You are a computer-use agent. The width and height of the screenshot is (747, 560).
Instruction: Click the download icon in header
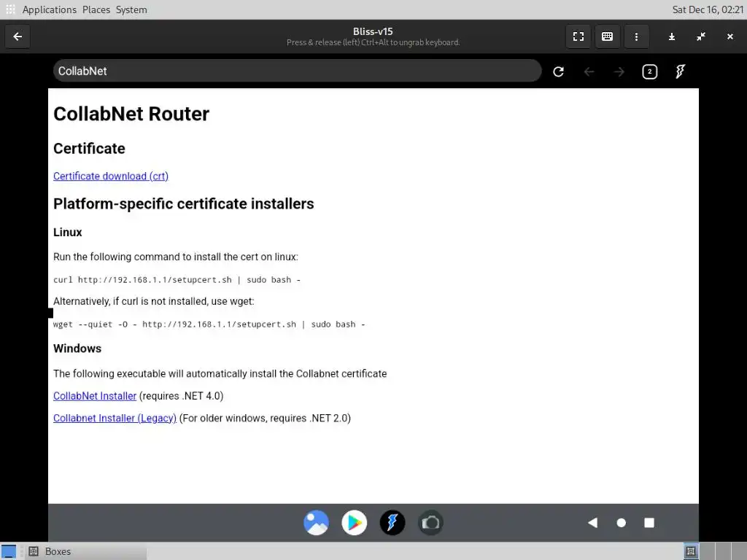point(672,36)
